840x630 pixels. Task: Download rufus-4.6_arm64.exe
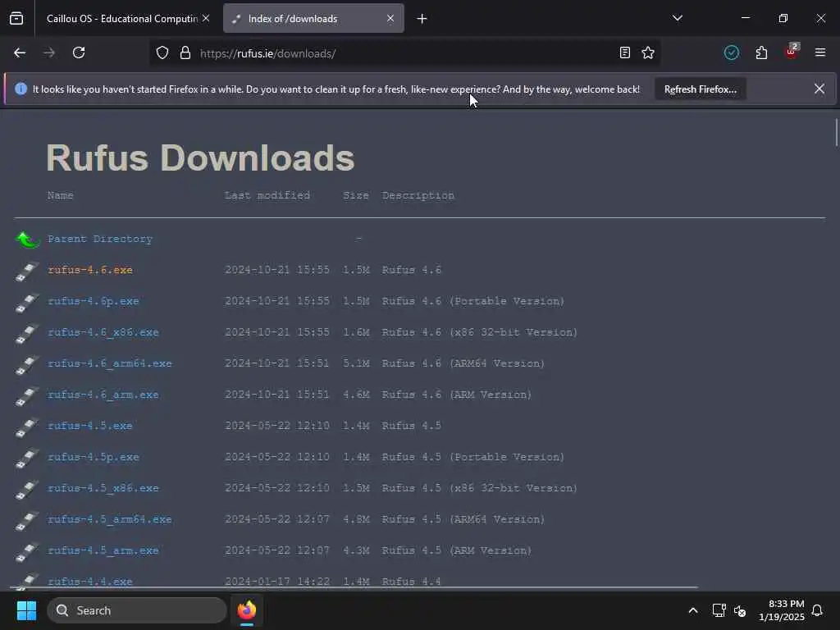coord(110,363)
